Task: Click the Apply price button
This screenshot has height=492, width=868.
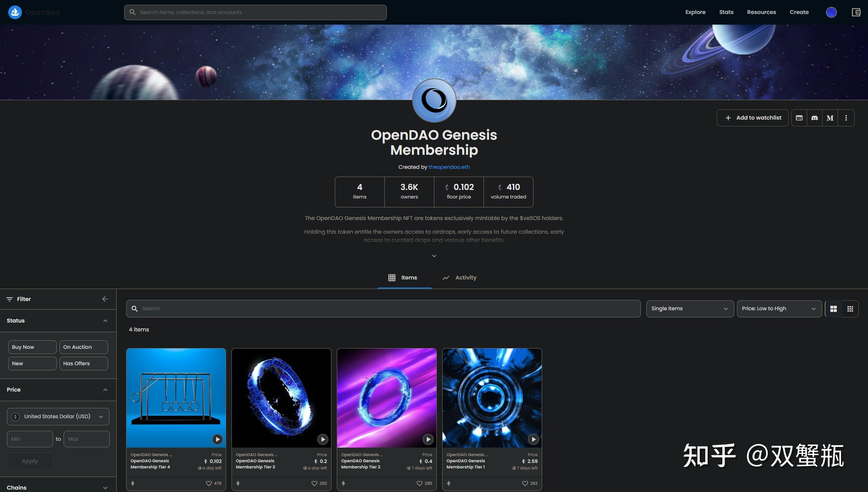Action: tap(30, 461)
